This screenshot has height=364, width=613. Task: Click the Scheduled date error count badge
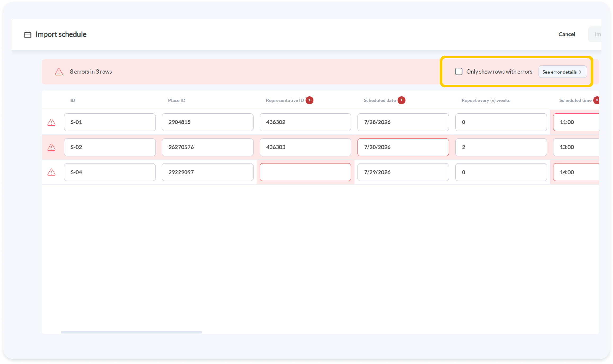pos(401,100)
